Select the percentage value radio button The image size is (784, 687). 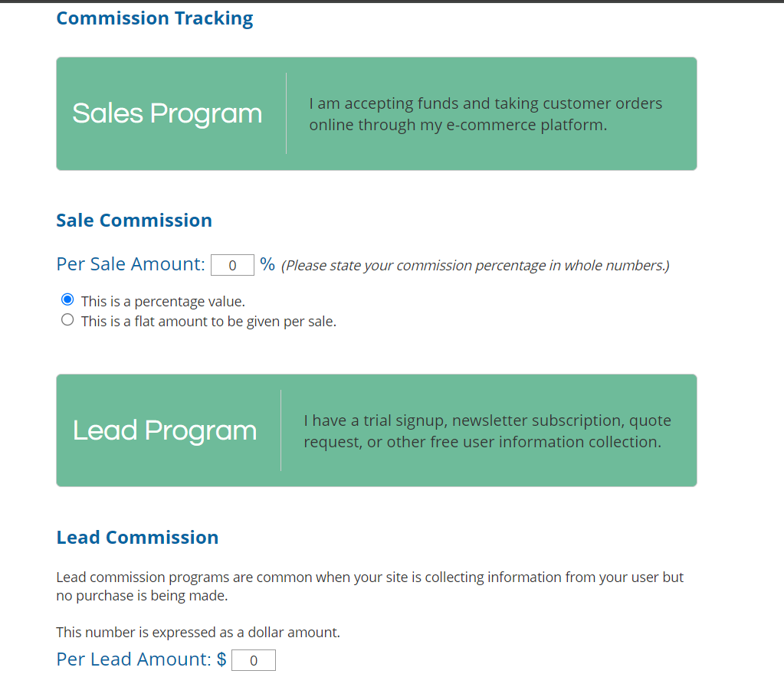pos(67,300)
